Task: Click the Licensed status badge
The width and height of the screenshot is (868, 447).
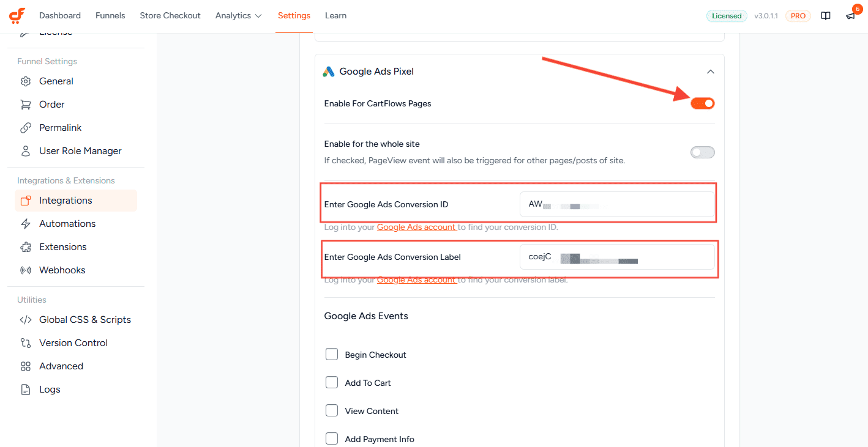Action: click(x=727, y=16)
